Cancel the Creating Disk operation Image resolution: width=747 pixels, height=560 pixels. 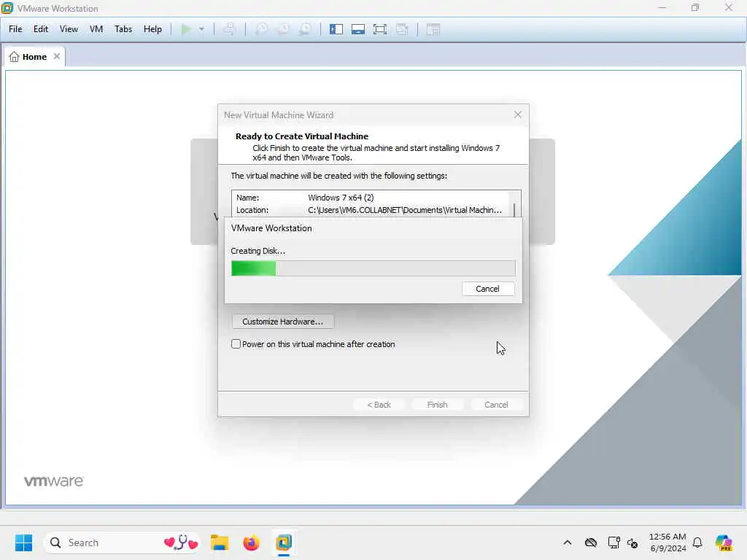click(488, 289)
